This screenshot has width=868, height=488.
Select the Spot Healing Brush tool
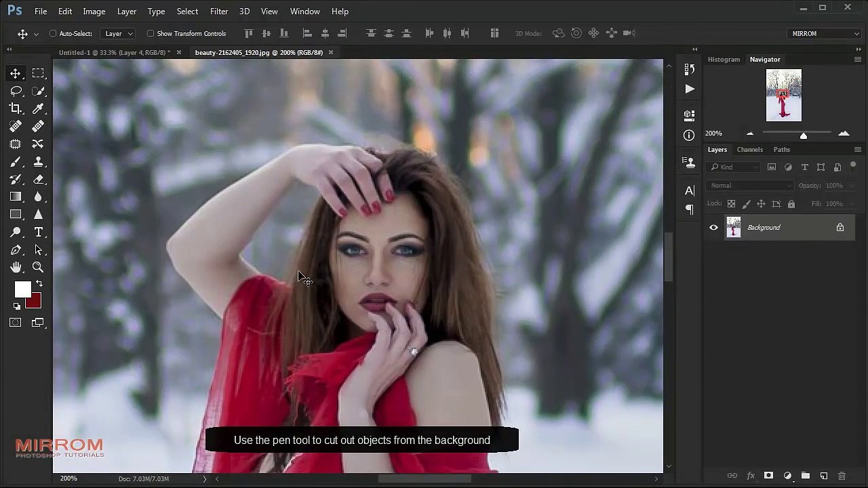tap(16, 126)
